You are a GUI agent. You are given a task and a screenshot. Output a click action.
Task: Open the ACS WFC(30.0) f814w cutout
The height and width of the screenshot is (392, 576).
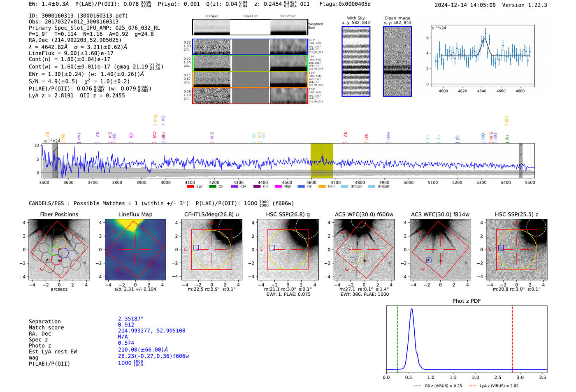[440, 249]
